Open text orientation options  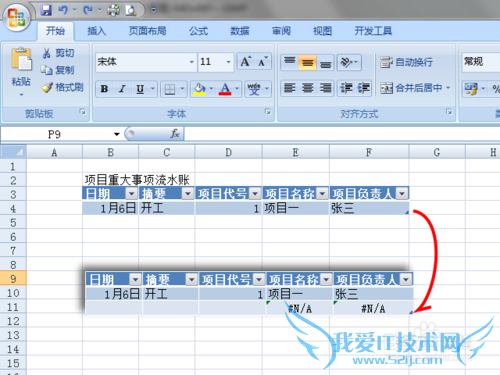(x=349, y=62)
